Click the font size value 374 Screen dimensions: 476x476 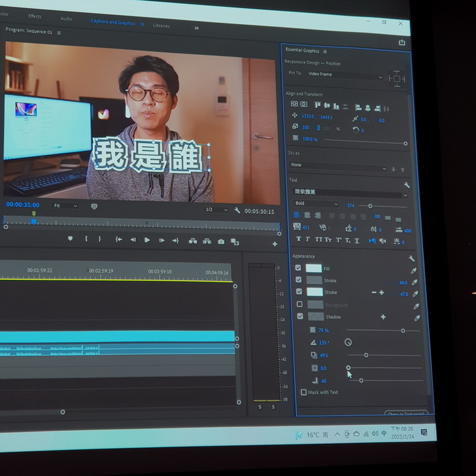pos(350,205)
